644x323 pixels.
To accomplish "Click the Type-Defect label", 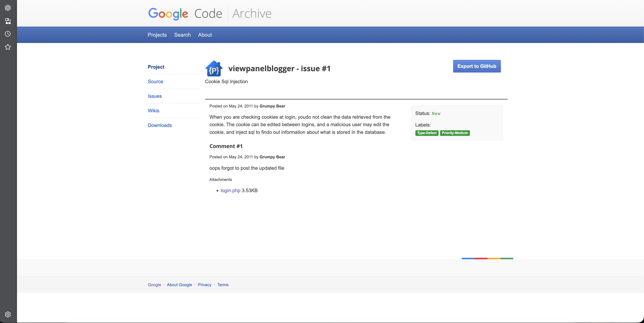I will (x=427, y=133).
